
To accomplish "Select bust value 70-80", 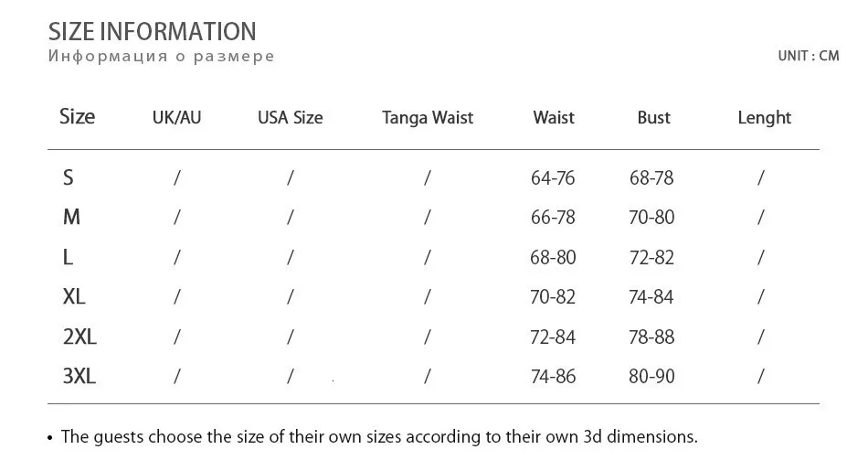I will (651, 218).
